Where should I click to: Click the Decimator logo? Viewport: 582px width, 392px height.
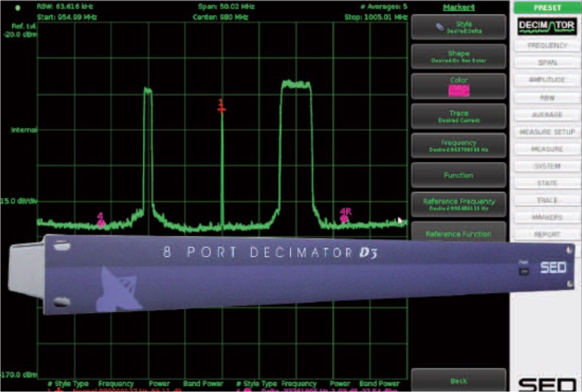point(547,27)
